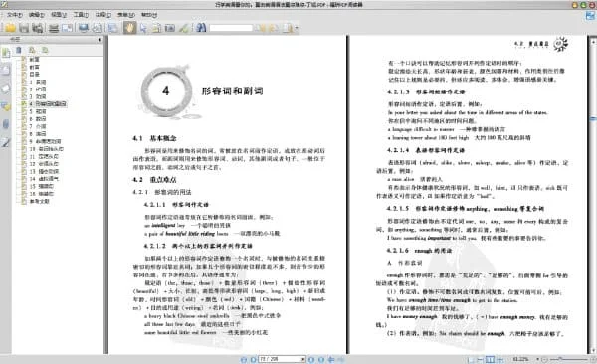Image resolution: width=597 pixels, height=364 pixels.
Task: Click the previous view icon in the status bar
Action: (331, 359)
